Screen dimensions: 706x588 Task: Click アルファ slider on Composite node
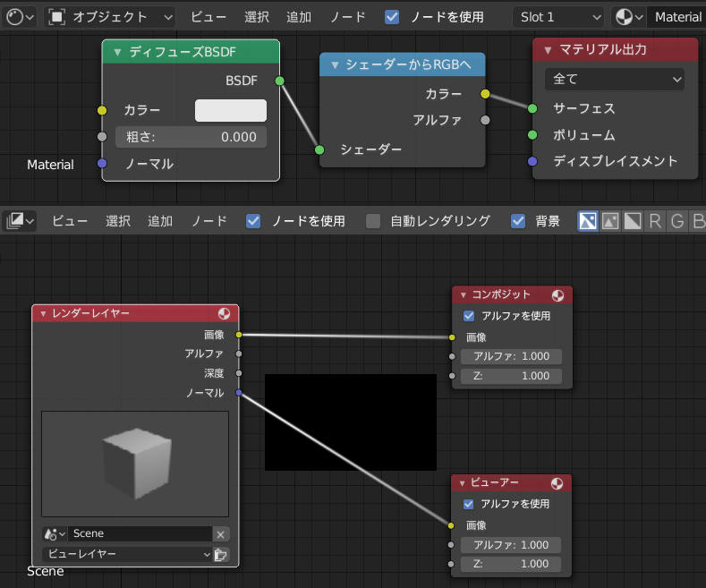coord(511,356)
